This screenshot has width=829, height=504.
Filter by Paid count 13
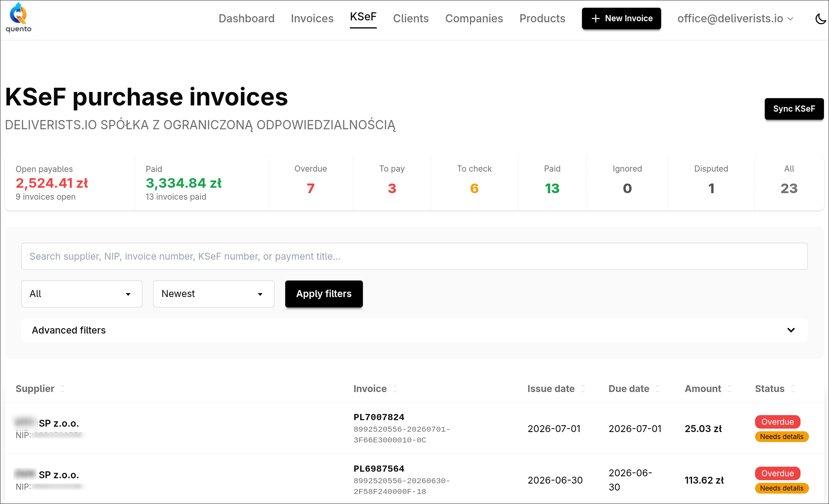point(552,183)
